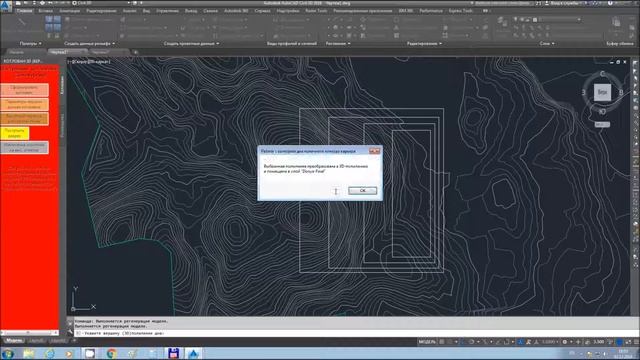Open the Вид ribbon tab
This screenshot has height=360, width=640.
[147, 11]
